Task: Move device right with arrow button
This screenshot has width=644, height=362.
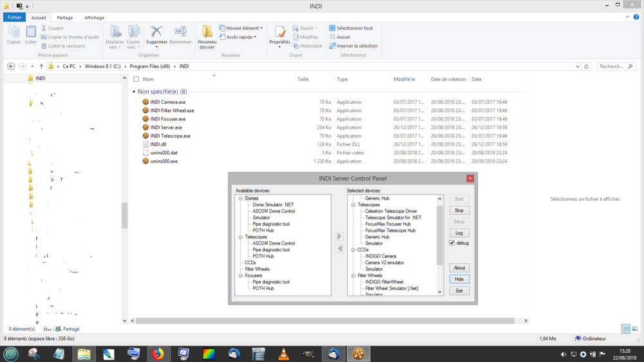Action: 339,236
